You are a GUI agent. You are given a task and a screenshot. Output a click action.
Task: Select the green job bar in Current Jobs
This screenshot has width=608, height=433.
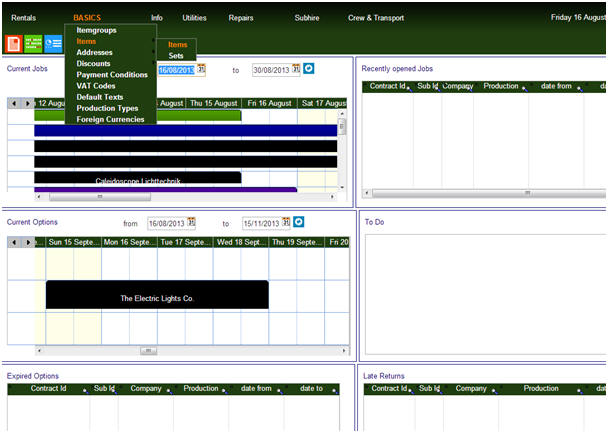[x=138, y=116]
